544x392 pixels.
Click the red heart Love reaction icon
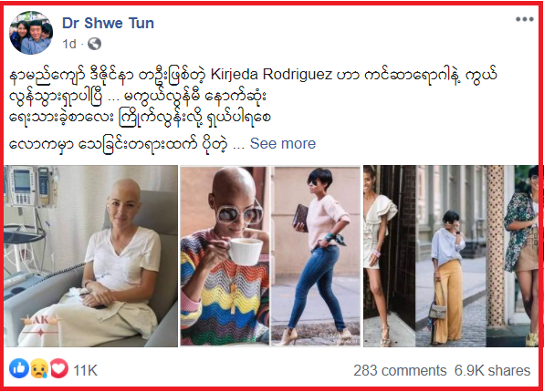(x=59, y=368)
